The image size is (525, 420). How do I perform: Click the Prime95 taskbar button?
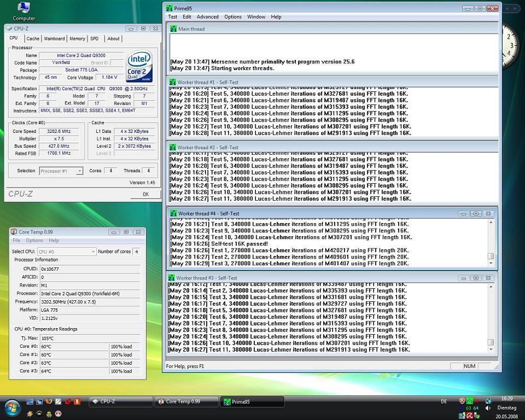pyautogui.click(x=252, y=401)
